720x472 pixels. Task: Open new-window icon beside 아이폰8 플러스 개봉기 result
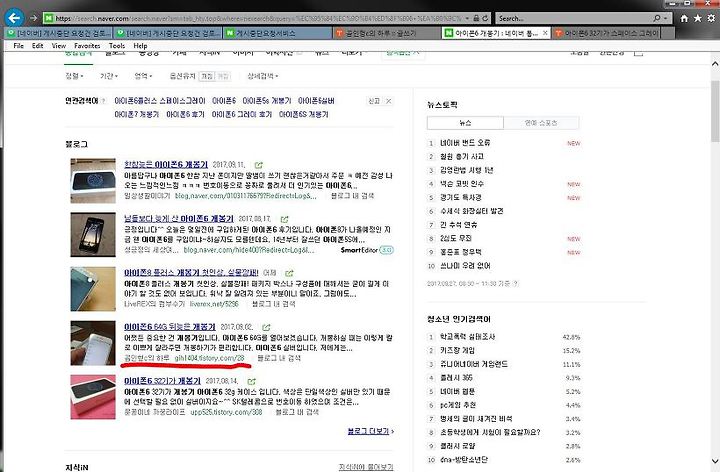point(289,273)
